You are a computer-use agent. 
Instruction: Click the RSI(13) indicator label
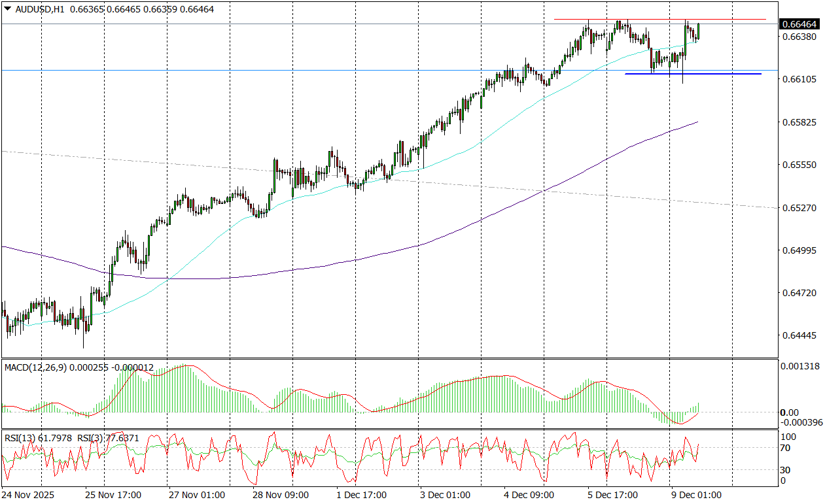click(19, 437)
